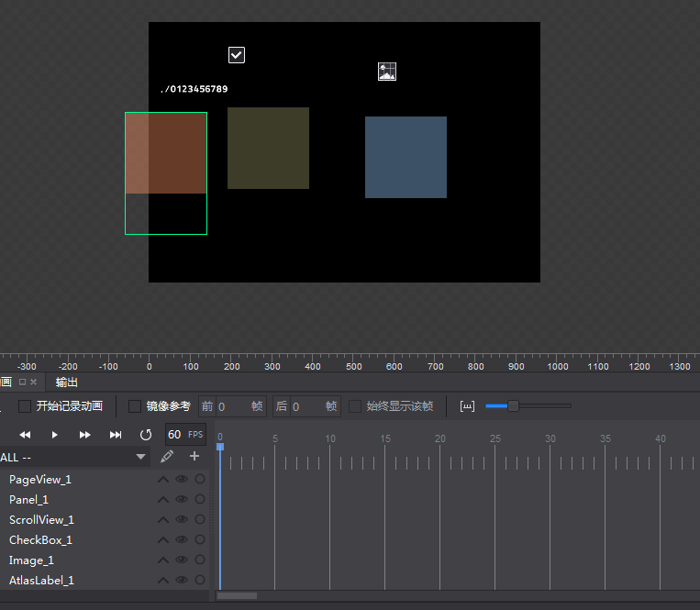700x610 pixels.
Task: Enable the 开始记录动画 checkbox
Action: point(25,406)
